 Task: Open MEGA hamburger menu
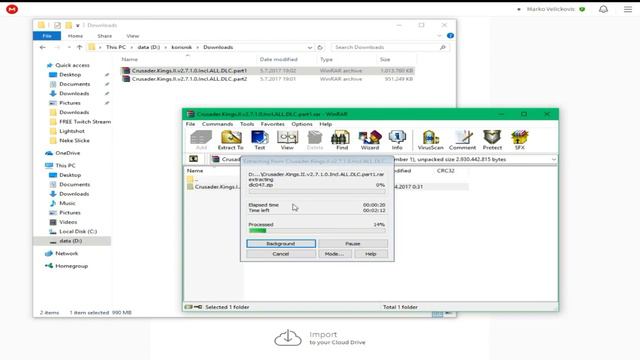(628, 9)
